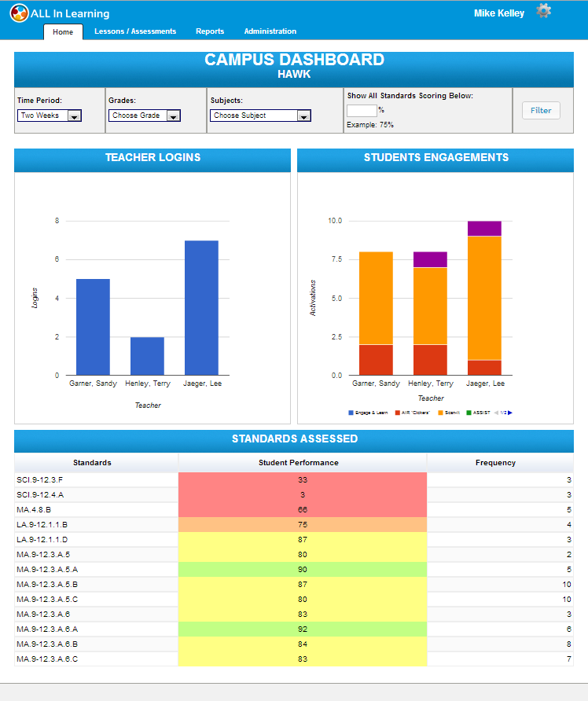The width and height of the screenshot is (588, 701).
Task: Click Garner, Sandy label under Teacher Logins chart
Action: [x=93, y=384]
